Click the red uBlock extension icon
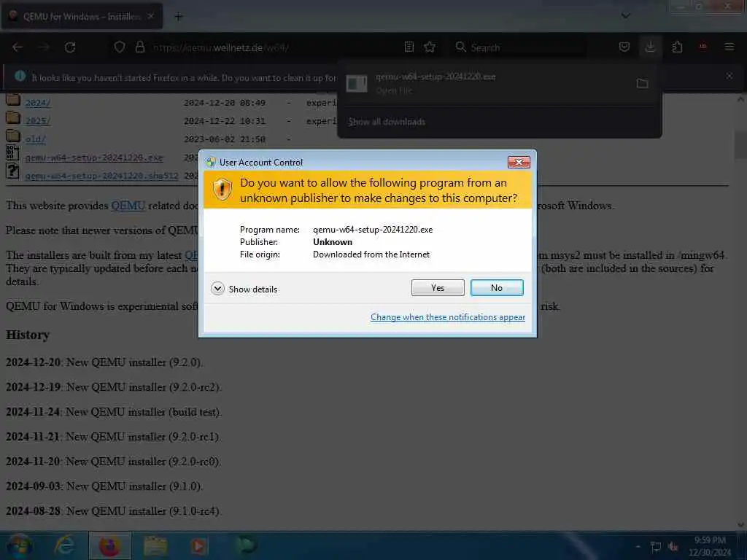This screenshot has width=747, height=560. [x=703, y=47]
